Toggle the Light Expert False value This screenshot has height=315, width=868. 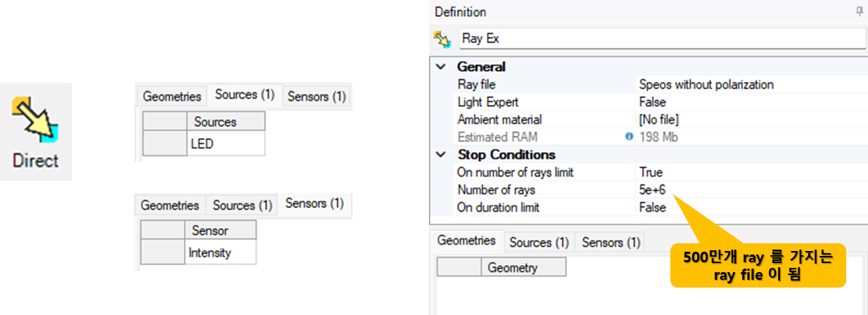[652, 102]
